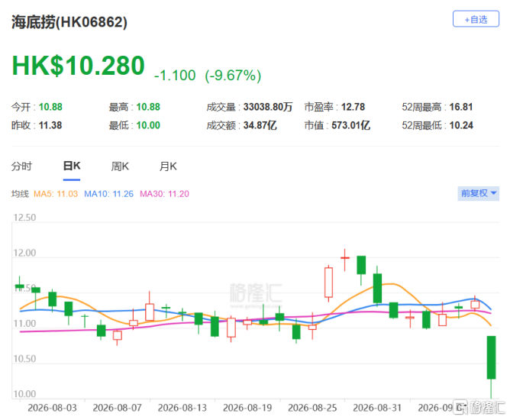
Task: Click the last large green candlestick
Action: (x=491, y=357)
